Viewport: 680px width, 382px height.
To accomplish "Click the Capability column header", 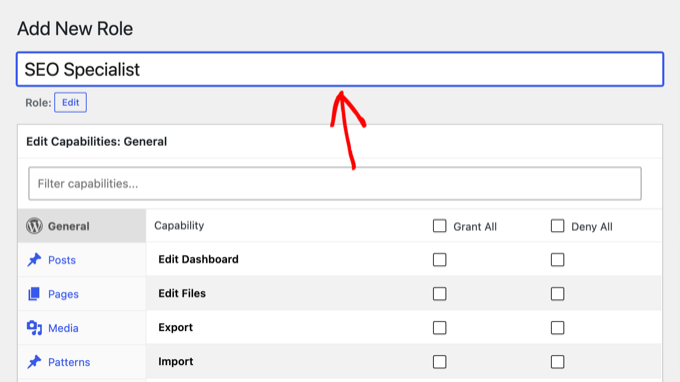I will [179, 225].
